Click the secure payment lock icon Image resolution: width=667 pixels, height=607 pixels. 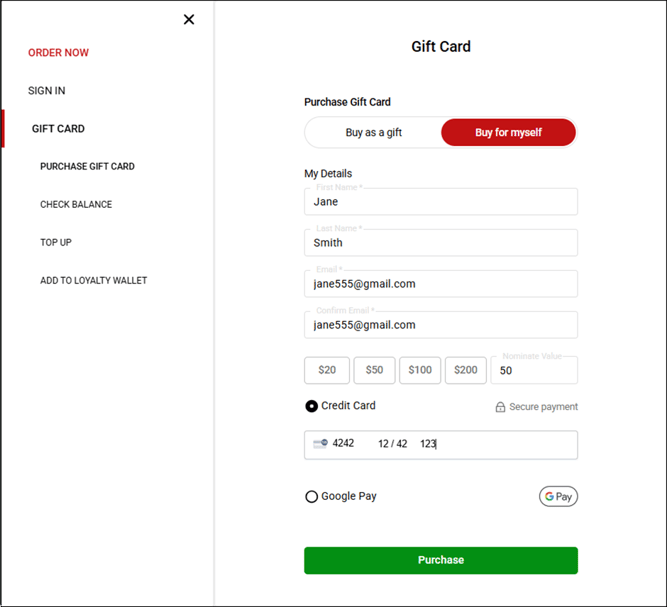[500, 407]
